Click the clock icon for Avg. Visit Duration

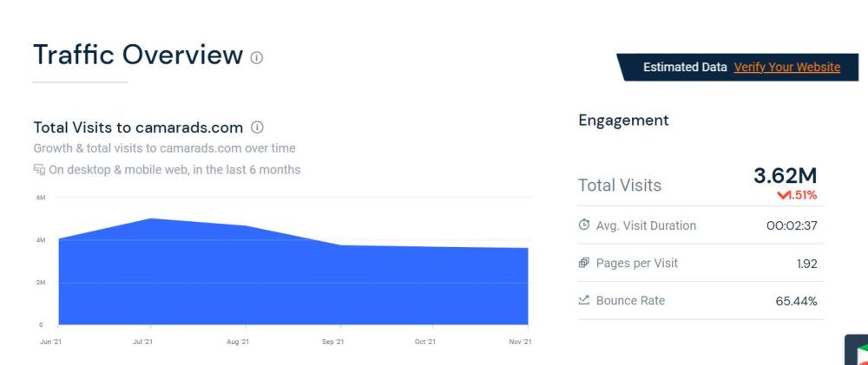click(584, 225)
